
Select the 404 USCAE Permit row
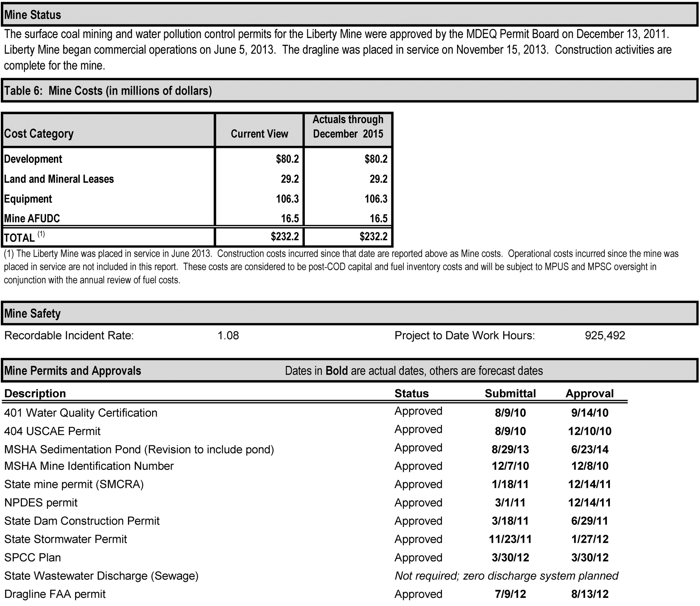[315, 431]
